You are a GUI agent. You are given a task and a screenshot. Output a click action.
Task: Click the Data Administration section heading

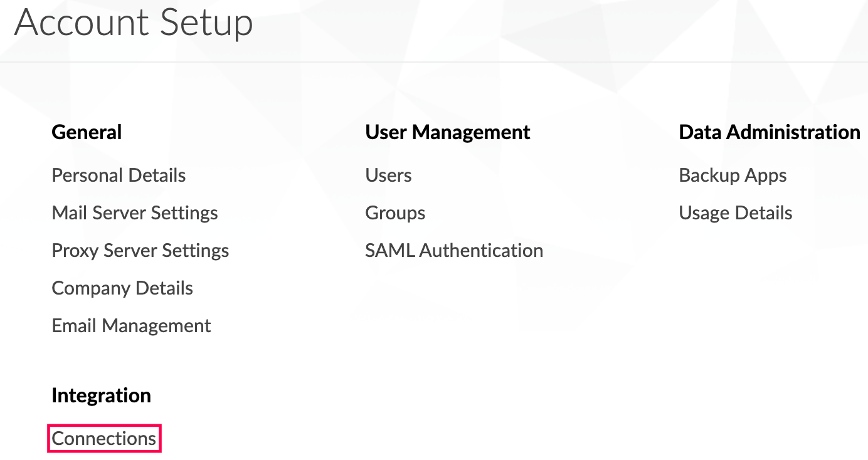click(x=770, y=132)
